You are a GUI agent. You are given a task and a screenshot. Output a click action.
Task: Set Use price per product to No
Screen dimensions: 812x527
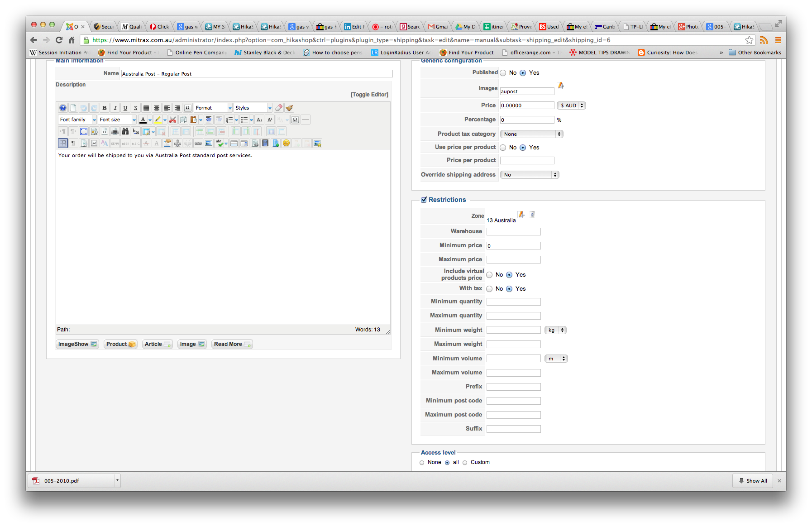[503, 148]
